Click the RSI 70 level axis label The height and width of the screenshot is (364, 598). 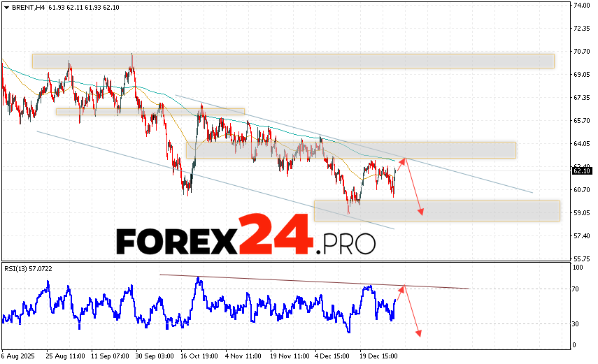tap(578, 289)
